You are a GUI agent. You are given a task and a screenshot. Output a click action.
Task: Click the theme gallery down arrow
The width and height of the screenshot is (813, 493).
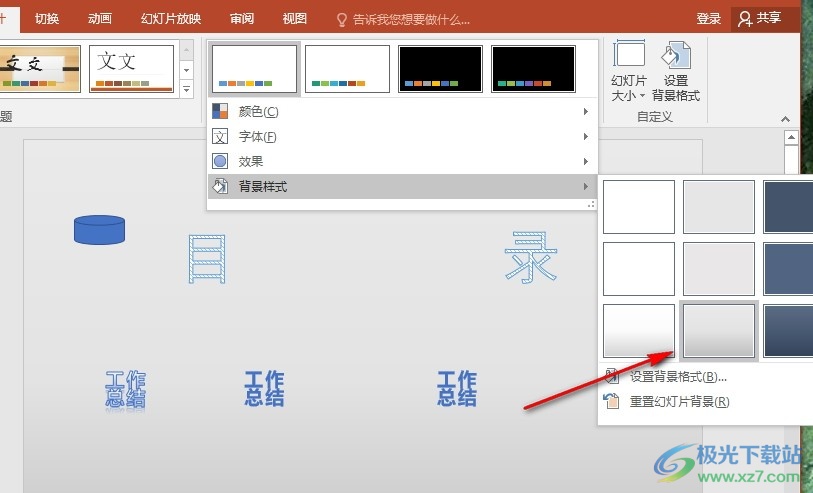(187, 70)
